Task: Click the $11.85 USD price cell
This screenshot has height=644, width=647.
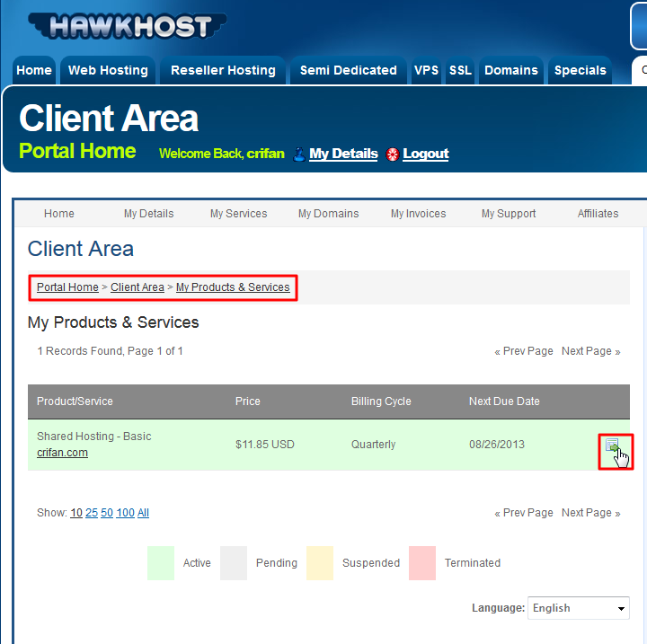Action: (265, 445)
